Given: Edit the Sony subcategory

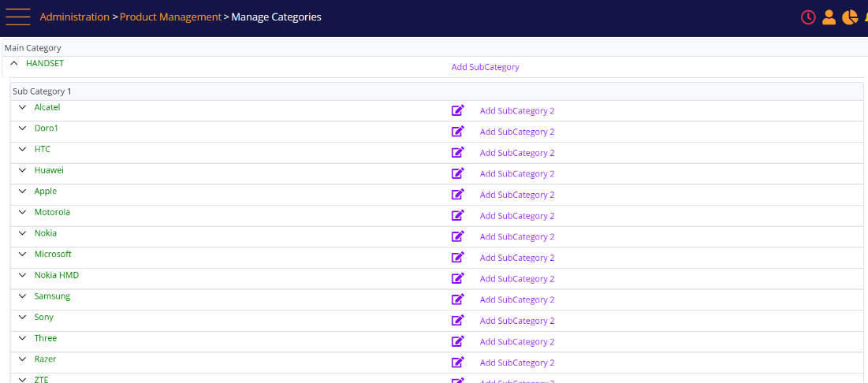Looking at the screenshot, I should [x=458, y=321].
